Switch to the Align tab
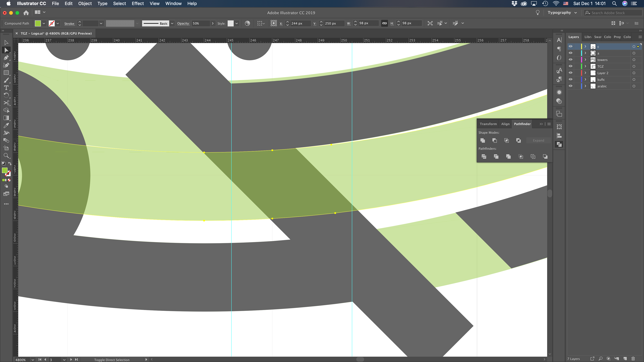The height and width of the screenshot is (362, 644). (505, 124)
